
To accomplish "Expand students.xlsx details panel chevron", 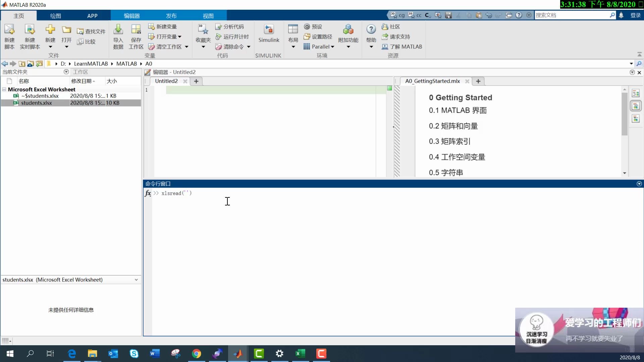I will [136, 280].
